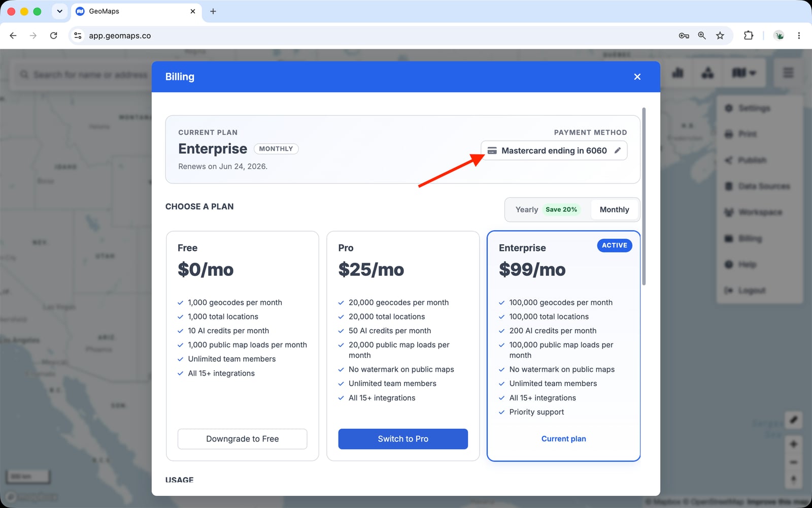Select the GeoMaps browser tab

(x=136, y=11)
